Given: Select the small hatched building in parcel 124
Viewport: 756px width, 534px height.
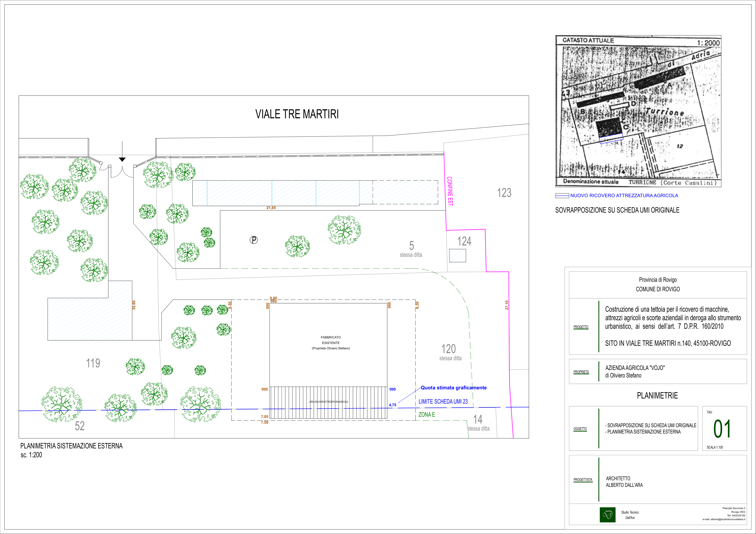Looking at the screenshot, I should click(458, 255).
